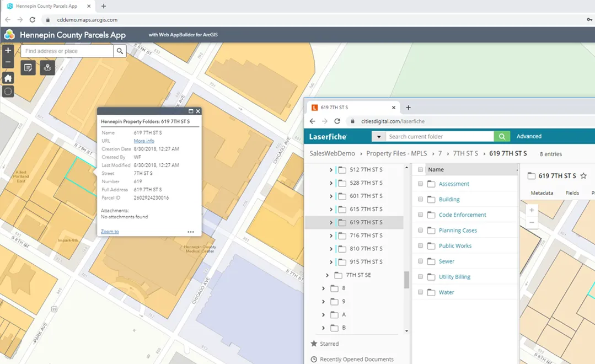Star the 619 7TH ST S folder

583,176
